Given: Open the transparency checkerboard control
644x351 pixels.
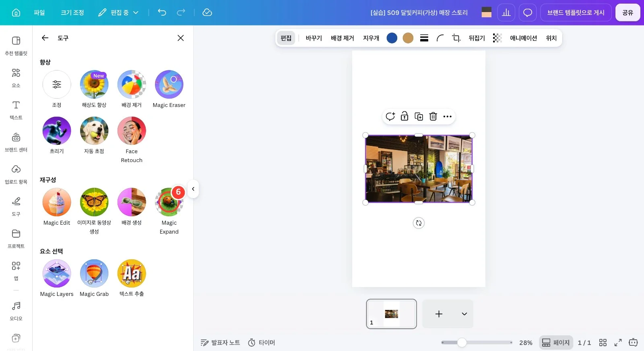Looking at the screenshot, I should tap(497, 38).
